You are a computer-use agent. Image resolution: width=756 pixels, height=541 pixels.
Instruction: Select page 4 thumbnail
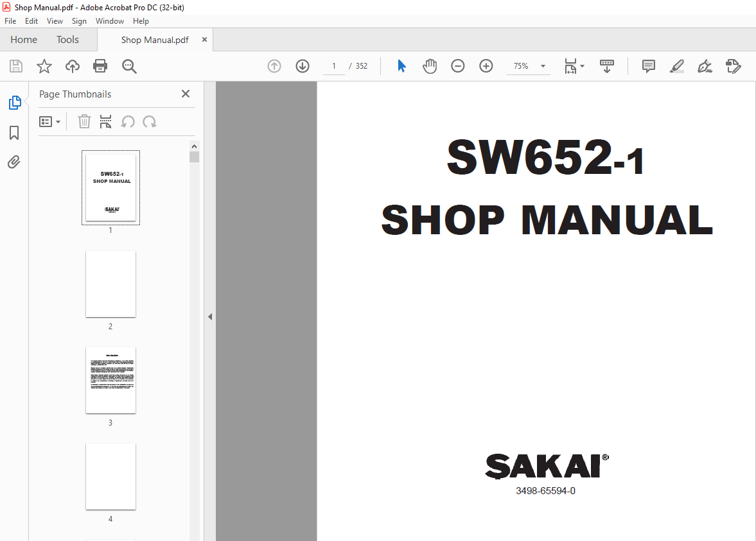tap(111, 477)
